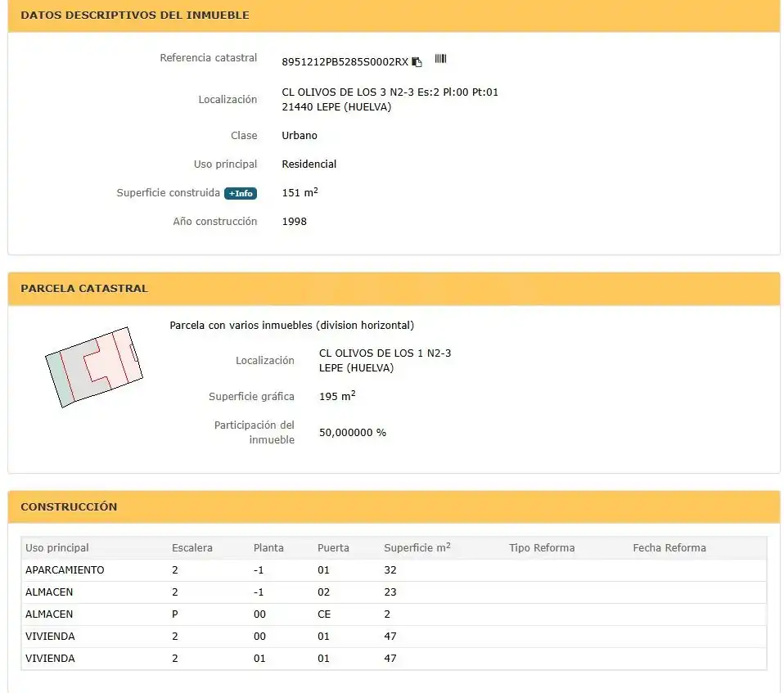Click the 'Uso principal' column header in the table
784x693 pixels.
coord(57,548)
